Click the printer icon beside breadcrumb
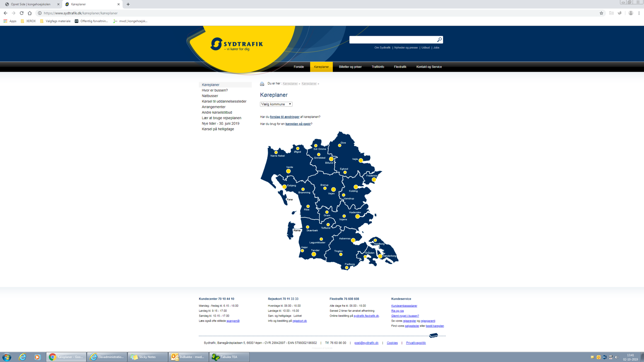This screenshot has height=362, width=644. (262, 84)
